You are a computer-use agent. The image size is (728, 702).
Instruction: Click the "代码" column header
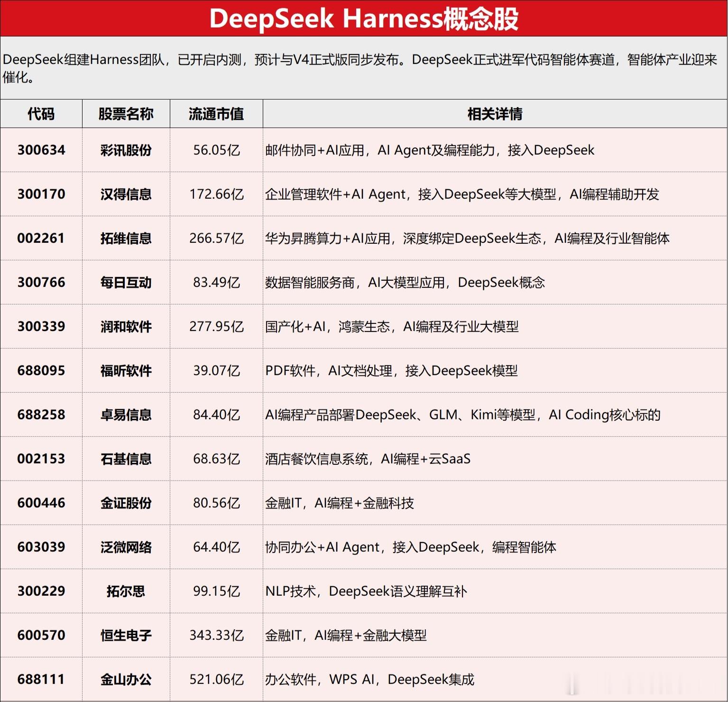pyautogui.click(x=41, y=114)
